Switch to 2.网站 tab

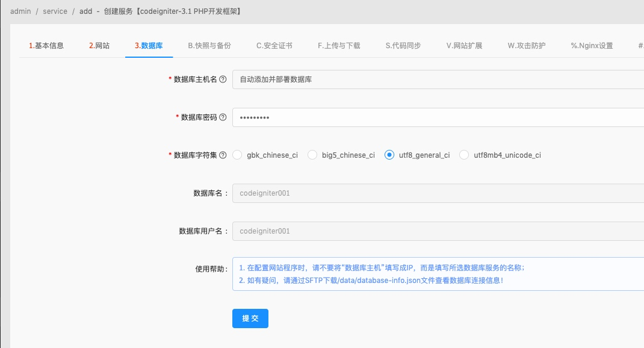pos(99,46)
